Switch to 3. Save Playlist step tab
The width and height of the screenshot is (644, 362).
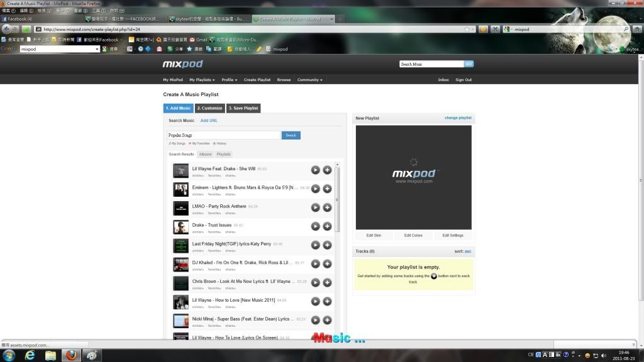(x=243, y=108)
